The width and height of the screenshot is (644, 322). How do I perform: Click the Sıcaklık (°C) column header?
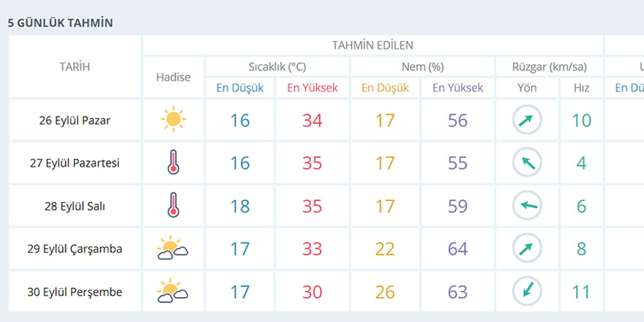click(277, 67)
